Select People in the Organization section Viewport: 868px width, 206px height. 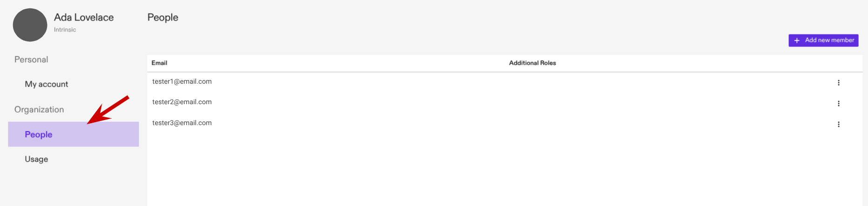coord(39,134)
